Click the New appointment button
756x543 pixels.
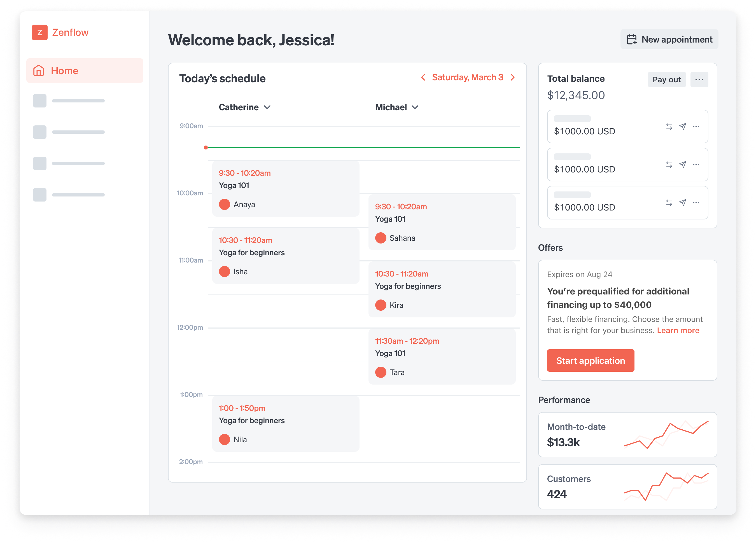(x=669, y=39)
